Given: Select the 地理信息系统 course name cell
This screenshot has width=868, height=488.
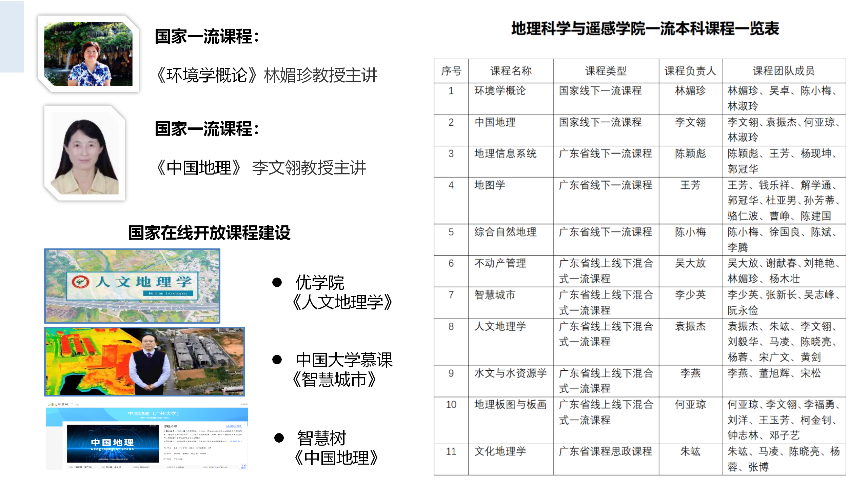Looking at the screenshot, I should click(x=505, y=154).
